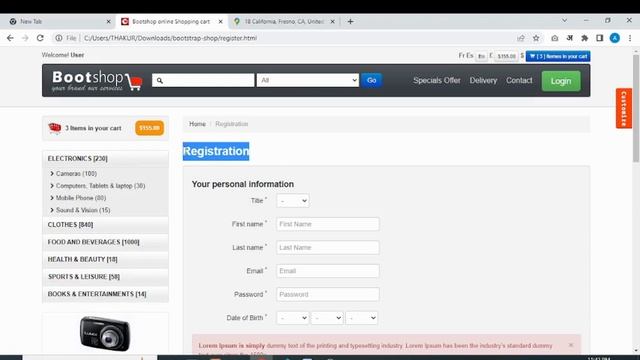
Task: Open the Date of Birth month dropdown
Action: coord(327,318)
